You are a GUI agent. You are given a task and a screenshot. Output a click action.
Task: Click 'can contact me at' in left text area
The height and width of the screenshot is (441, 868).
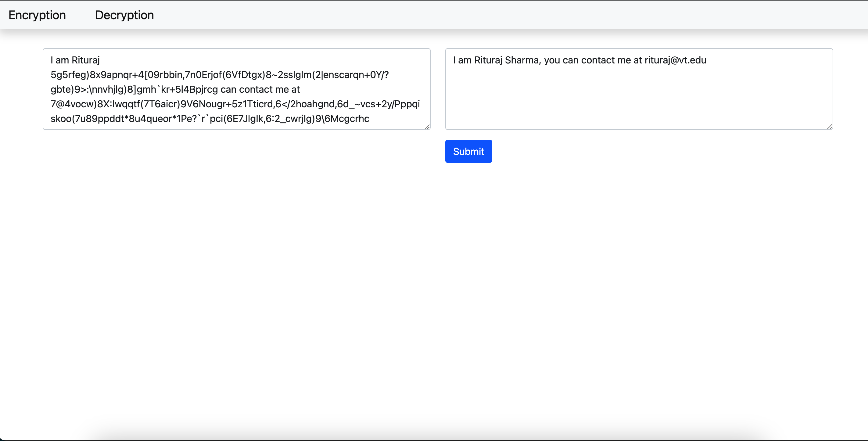[260, 90]
